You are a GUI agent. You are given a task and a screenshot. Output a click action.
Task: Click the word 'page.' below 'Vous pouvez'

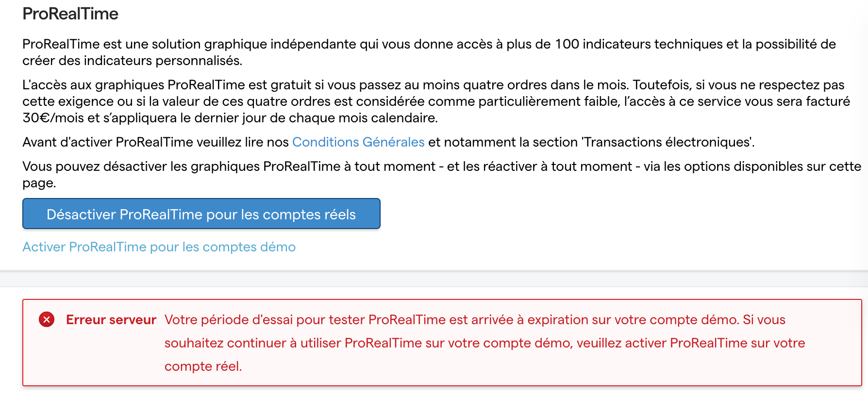pos(39,183)
